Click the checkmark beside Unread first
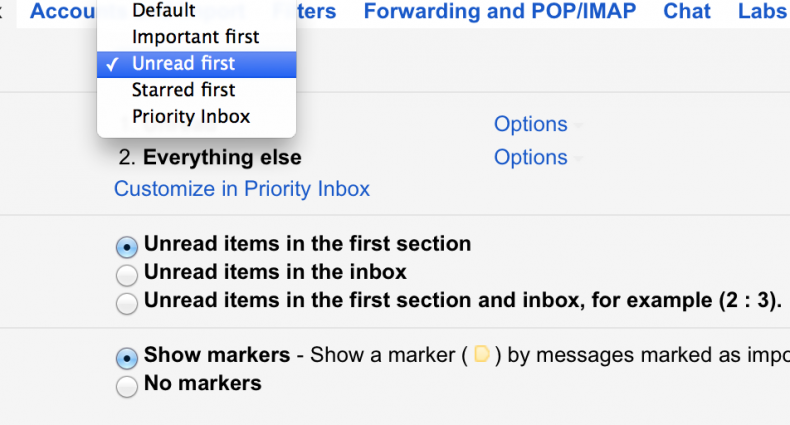 point(116,64)
